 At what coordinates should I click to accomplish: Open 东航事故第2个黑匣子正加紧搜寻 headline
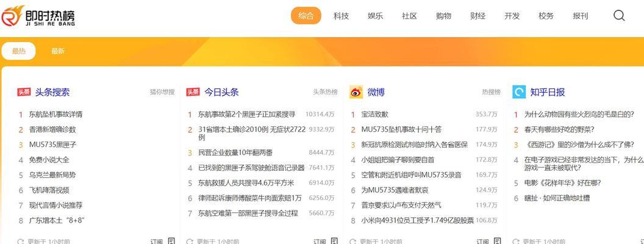[247, 114]
